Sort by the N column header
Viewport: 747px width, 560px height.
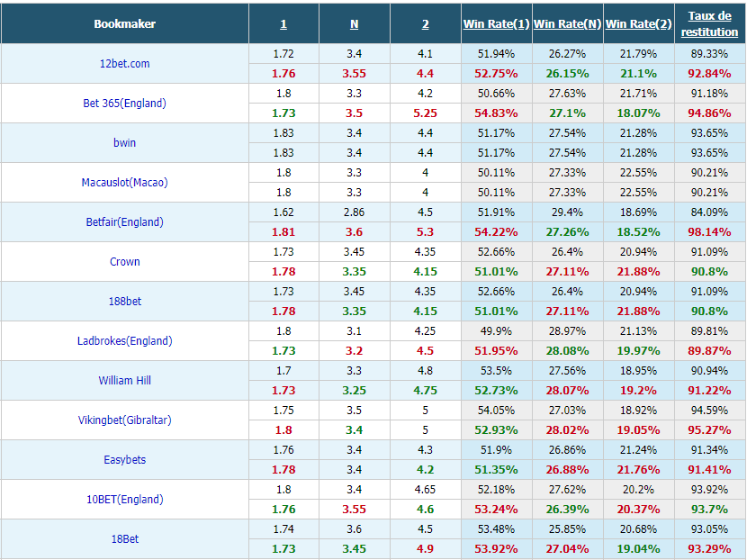354,23
